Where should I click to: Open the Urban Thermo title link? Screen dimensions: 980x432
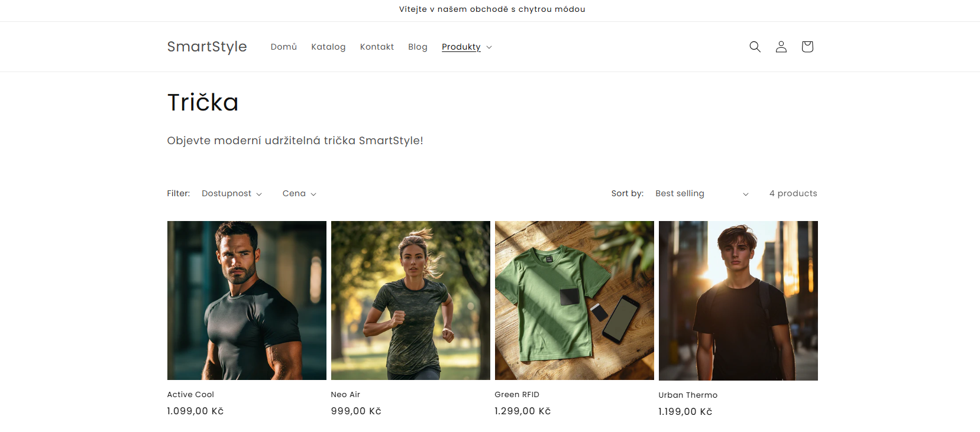688,395
